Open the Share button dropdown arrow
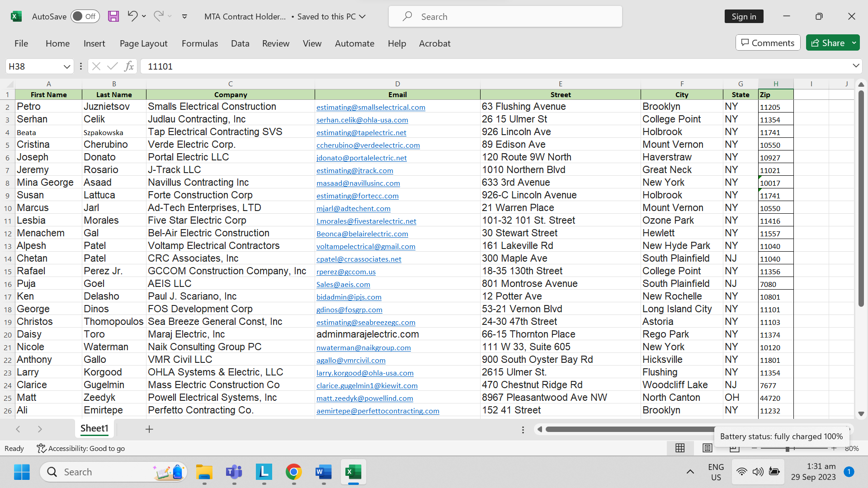Screen dimensions: 868x488 tap(854, 43)
